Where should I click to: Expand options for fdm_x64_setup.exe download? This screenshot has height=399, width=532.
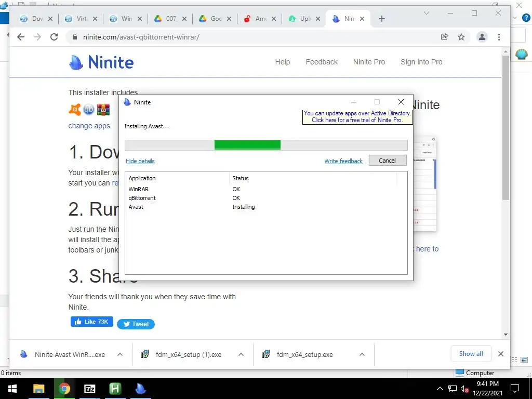pos(362,354)
